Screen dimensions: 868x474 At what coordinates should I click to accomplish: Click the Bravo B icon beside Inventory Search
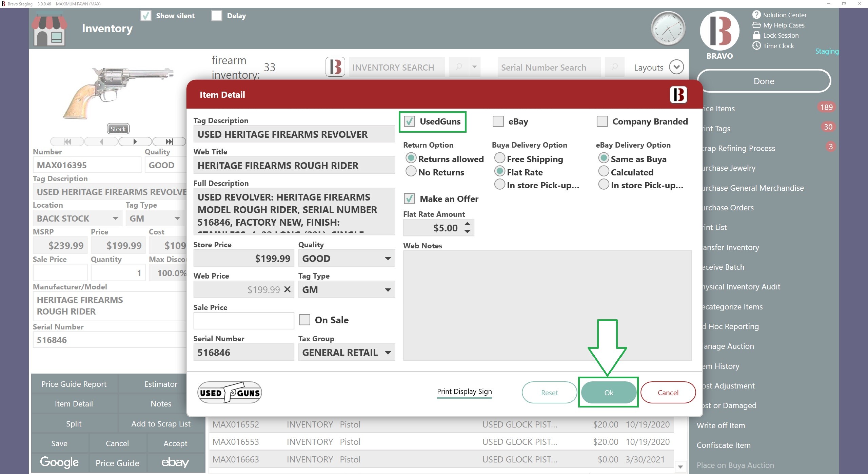[x=335, y=67]
